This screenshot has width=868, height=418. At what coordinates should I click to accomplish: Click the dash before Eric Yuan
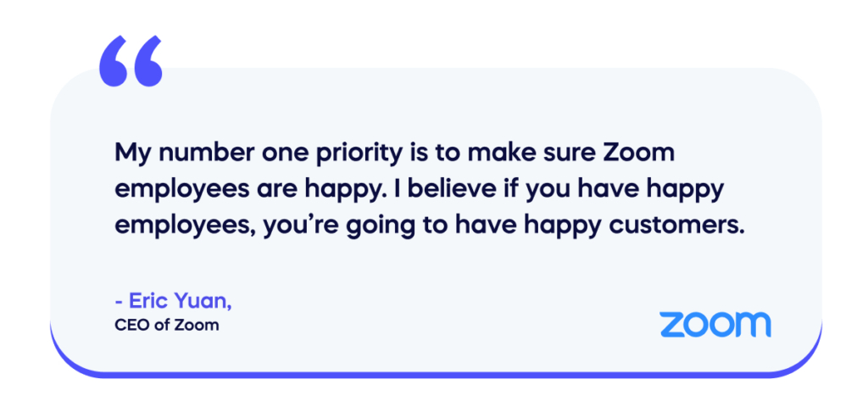pos(119,303)
